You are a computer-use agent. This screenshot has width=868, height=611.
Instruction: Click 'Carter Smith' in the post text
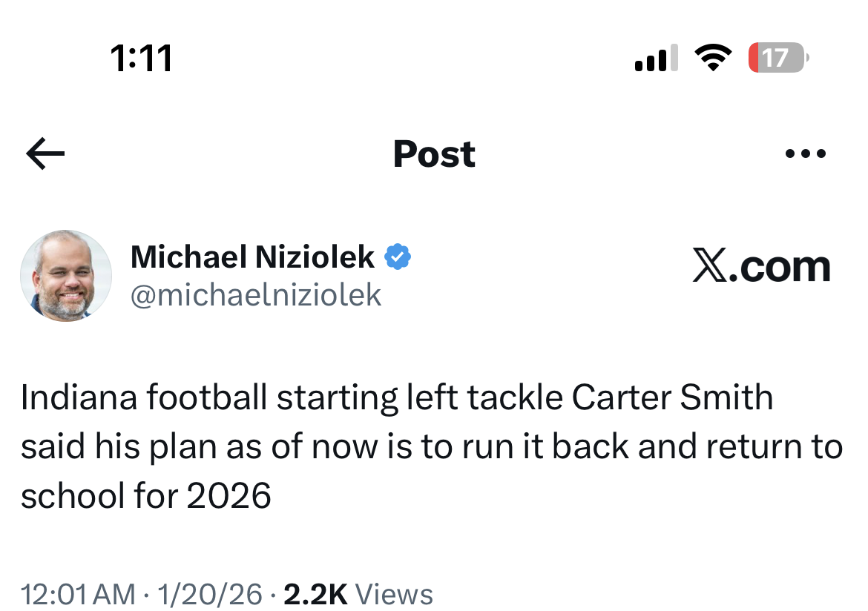[672, 398]
